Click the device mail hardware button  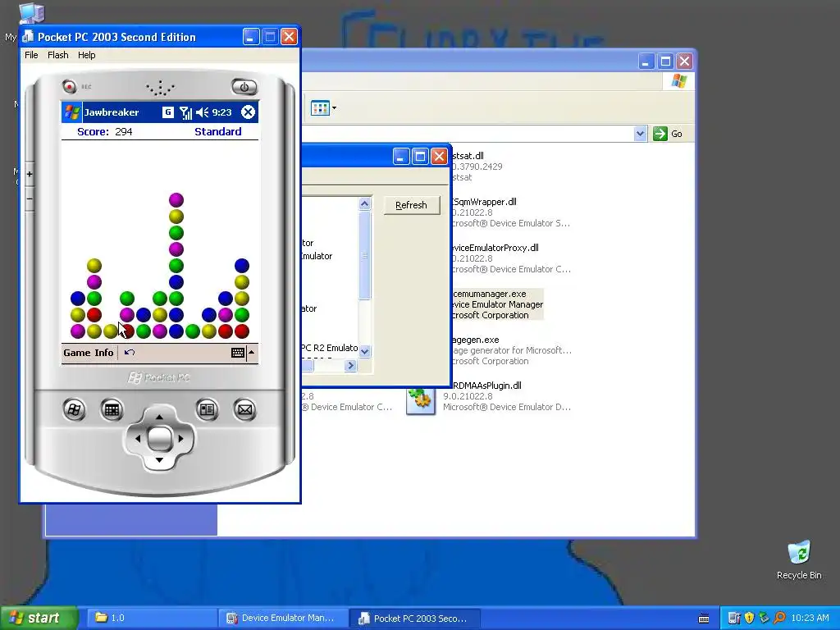coord(244,410)
